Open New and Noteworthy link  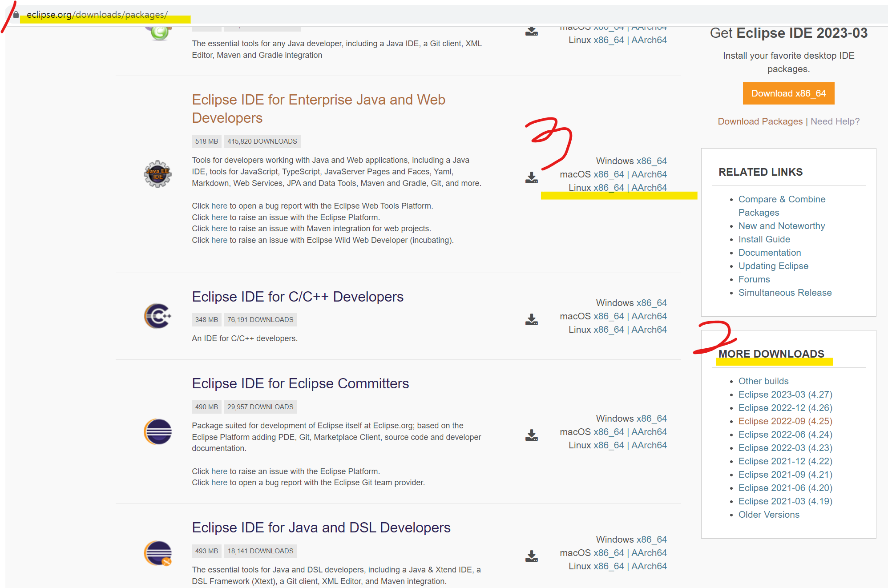(782, 226)
